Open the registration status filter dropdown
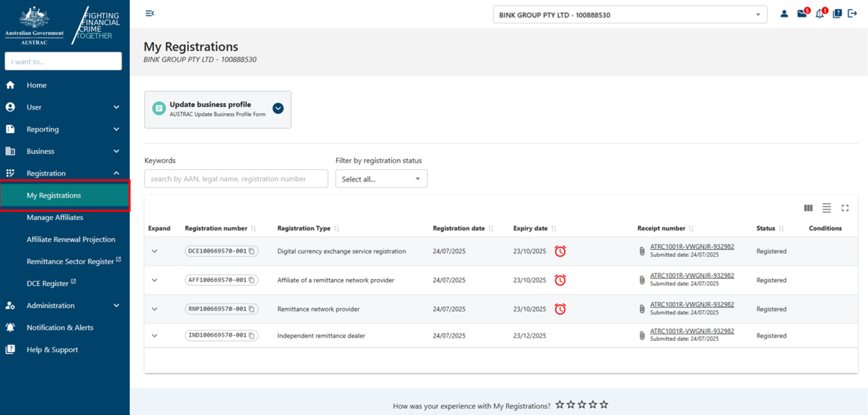Viewport: 868px width, 415px height. [x=381, y=178]
